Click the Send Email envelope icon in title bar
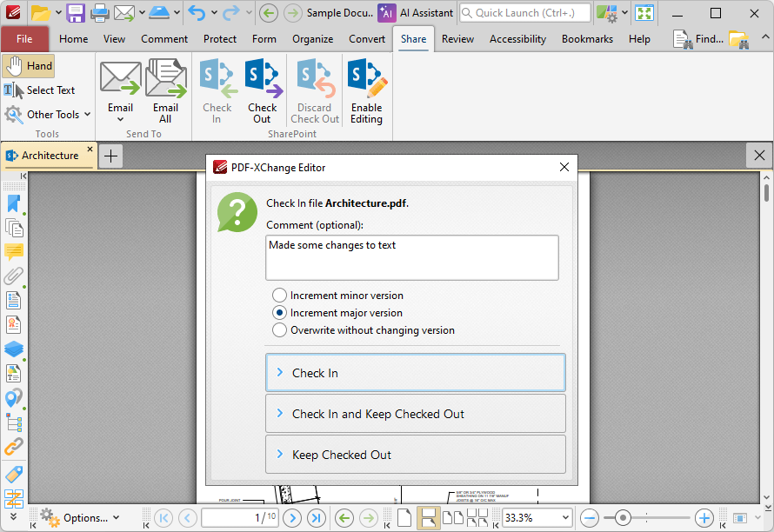 124,13
